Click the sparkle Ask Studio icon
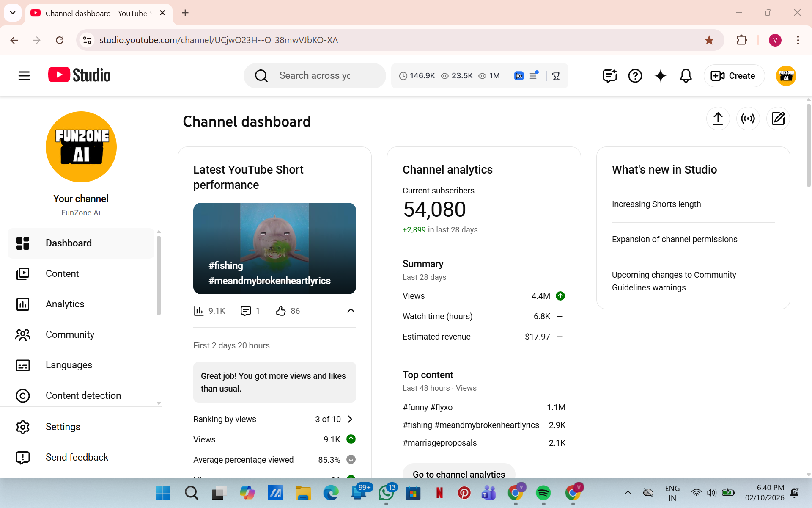The height and width of the screenshot is (508, 812). click(660, 76)
